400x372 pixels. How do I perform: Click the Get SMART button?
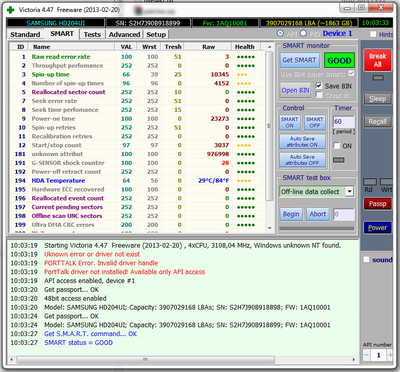point(299,60)
